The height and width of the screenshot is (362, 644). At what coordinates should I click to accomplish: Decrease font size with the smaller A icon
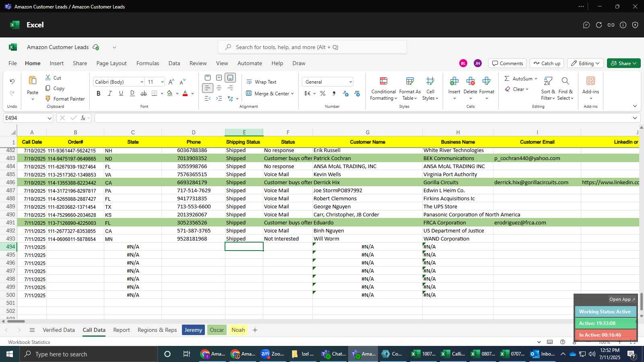coord(182,82)
